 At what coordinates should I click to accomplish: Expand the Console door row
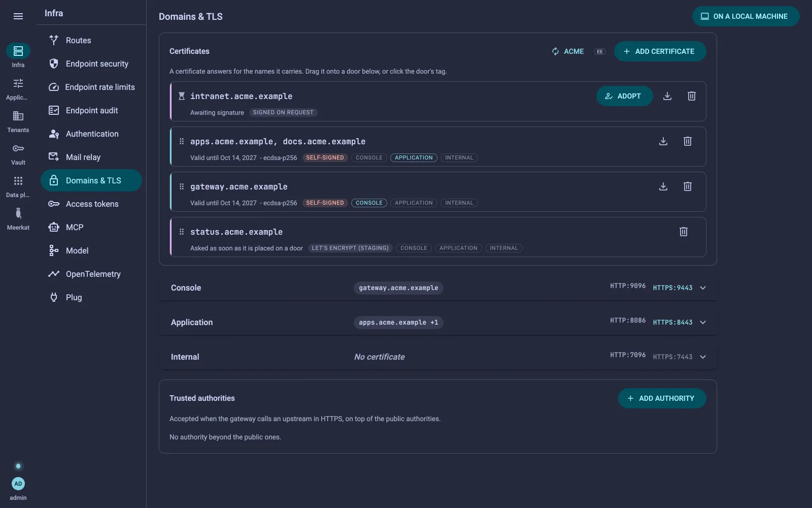point(703,288)
